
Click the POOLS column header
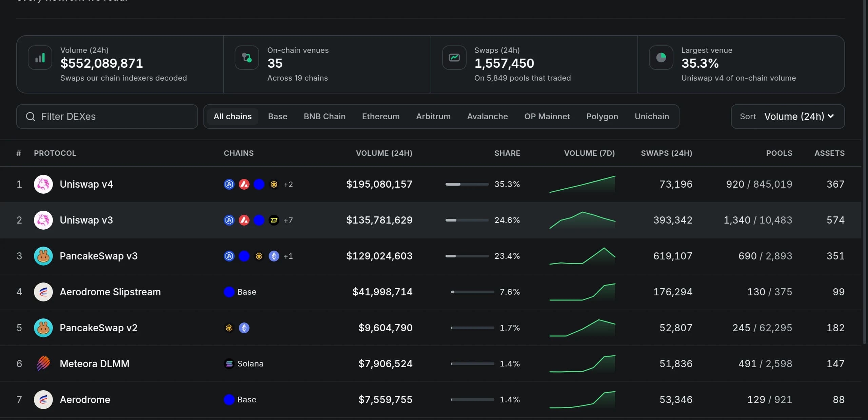pos(779,153)
